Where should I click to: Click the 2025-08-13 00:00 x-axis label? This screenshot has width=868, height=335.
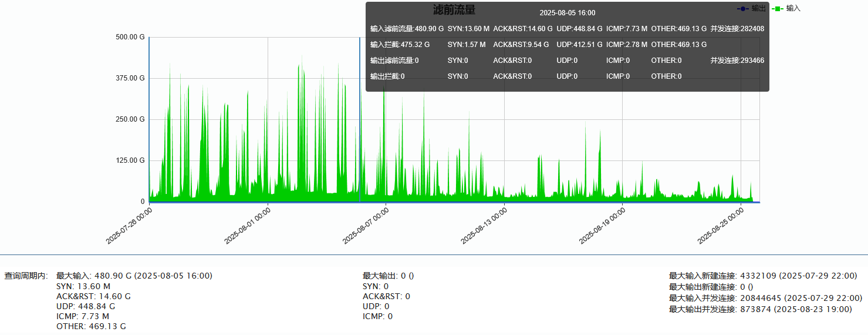coord(485,225)
